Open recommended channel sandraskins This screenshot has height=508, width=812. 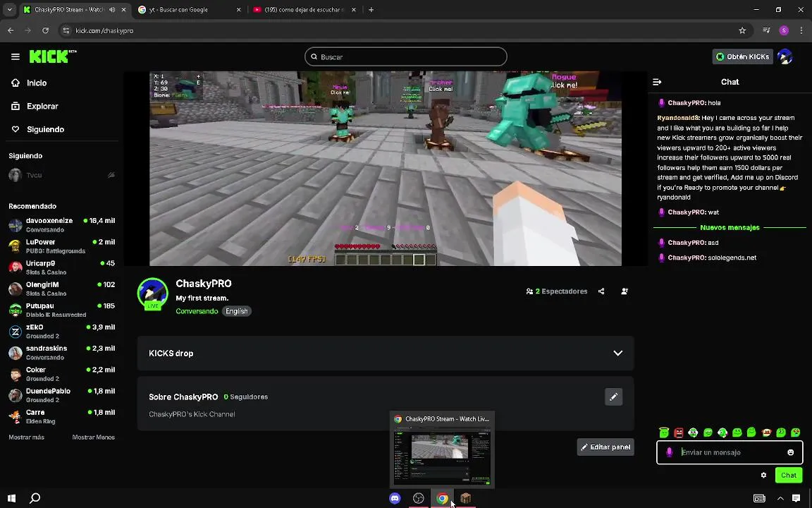pos(61,353)
